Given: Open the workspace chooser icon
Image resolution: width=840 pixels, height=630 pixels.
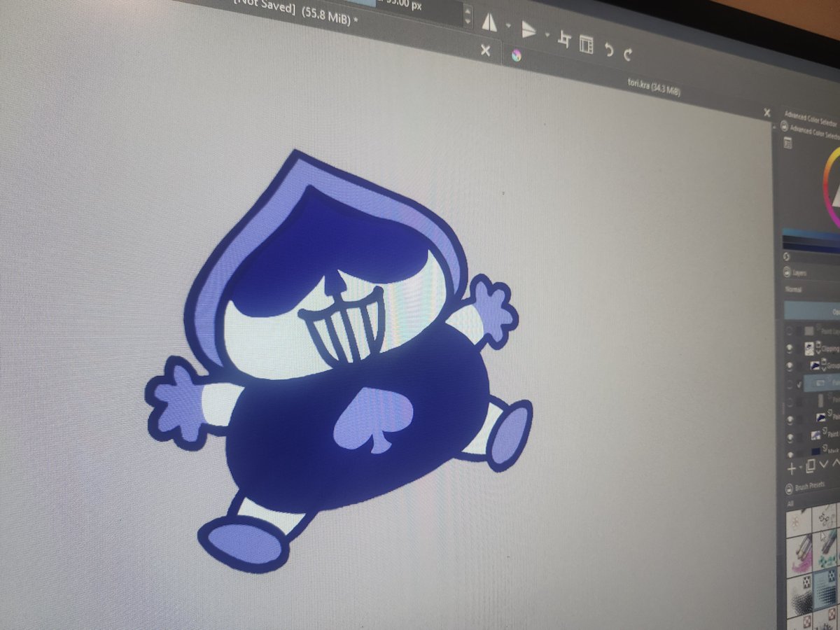Looking at the screenshot, I should tap(586, 44).
